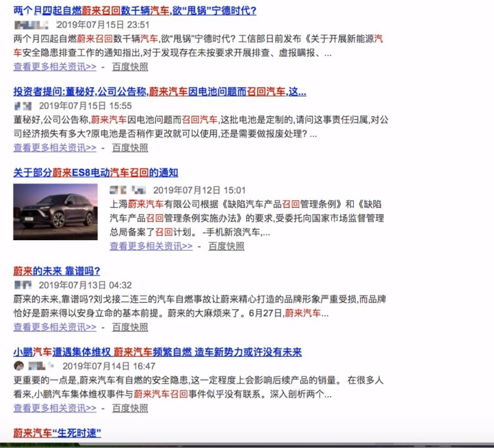Click 百度快照 under 07月15日 15:55 result
Image resolution: width=494 pixels, height=448 pixels.
[x=130, y=148]
